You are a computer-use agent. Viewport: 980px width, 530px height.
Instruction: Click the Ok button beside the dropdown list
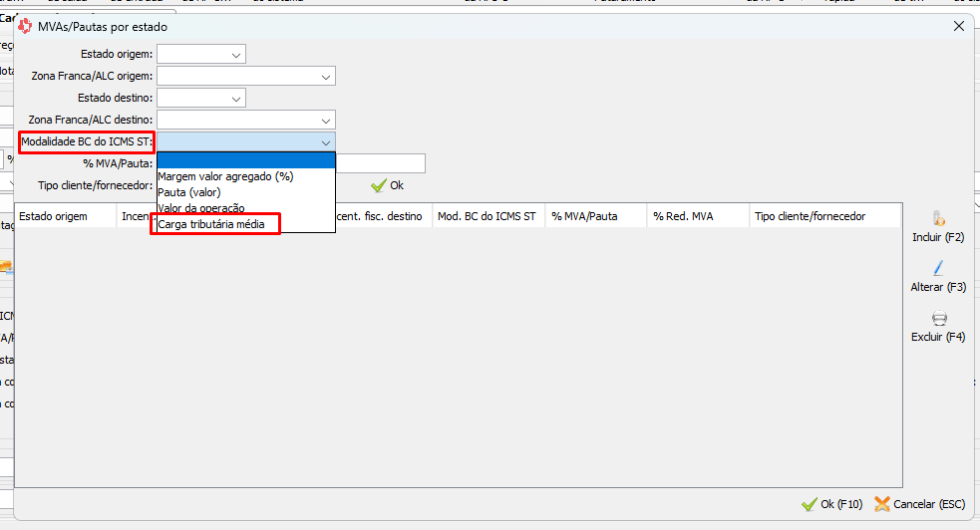coord(387,185)
